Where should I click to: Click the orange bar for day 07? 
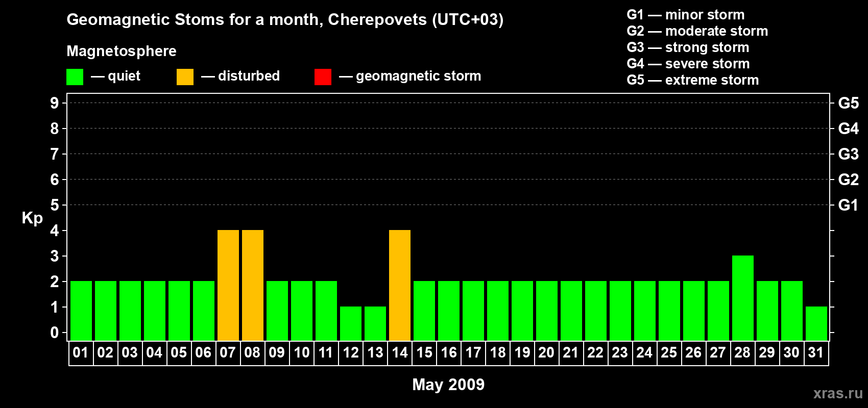[x=228, y=285]
